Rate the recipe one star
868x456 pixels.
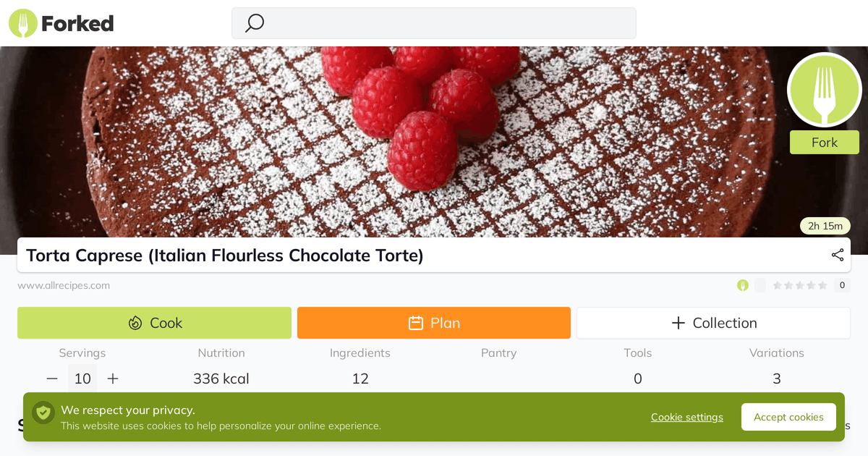(778, 285)
